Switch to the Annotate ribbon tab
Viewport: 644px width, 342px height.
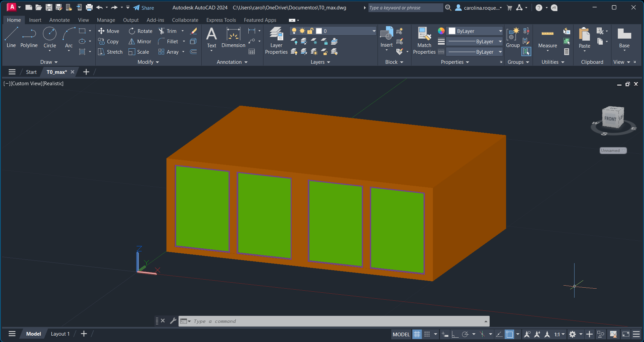(x=59, y=20)
